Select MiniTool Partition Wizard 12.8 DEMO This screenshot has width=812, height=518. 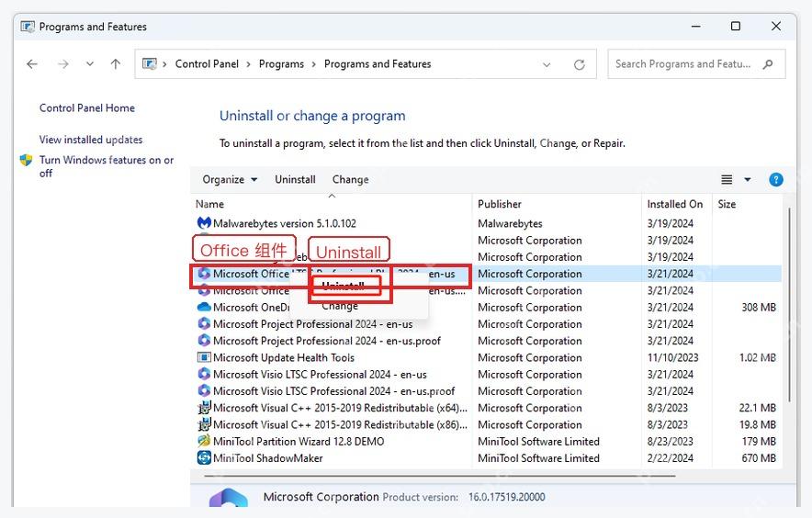click(x=299, y=442)
